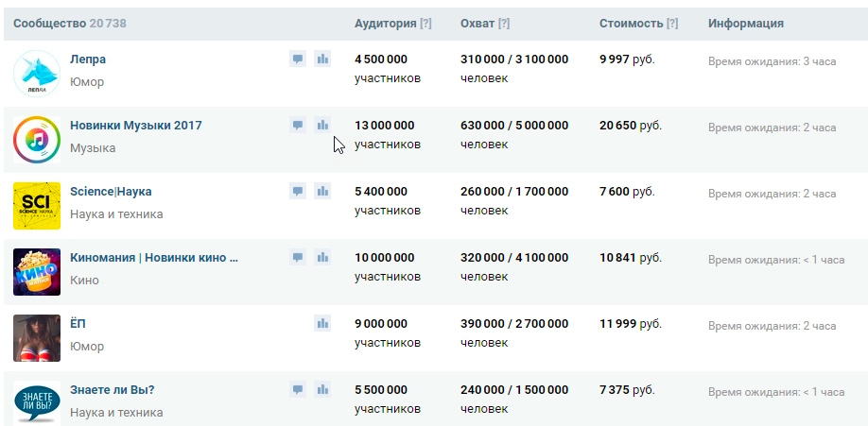Select the 10 000 000 audience value

click(x=384, y=257)
